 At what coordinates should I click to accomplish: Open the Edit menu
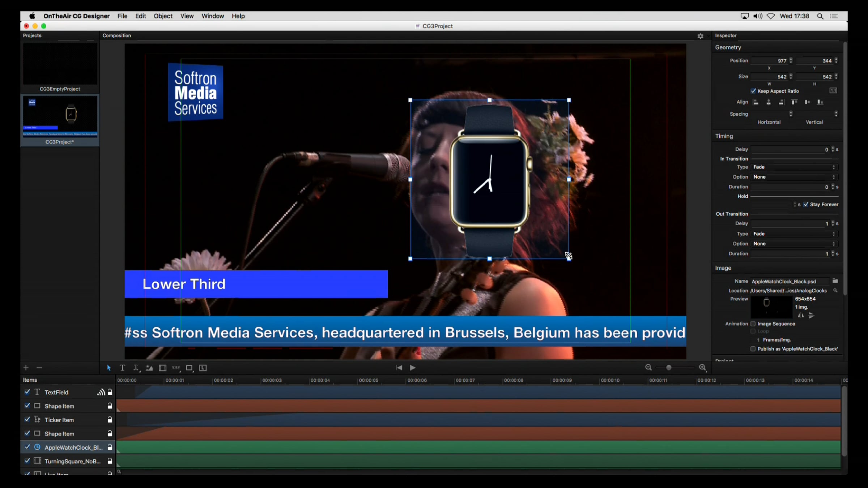coord(140,16)
